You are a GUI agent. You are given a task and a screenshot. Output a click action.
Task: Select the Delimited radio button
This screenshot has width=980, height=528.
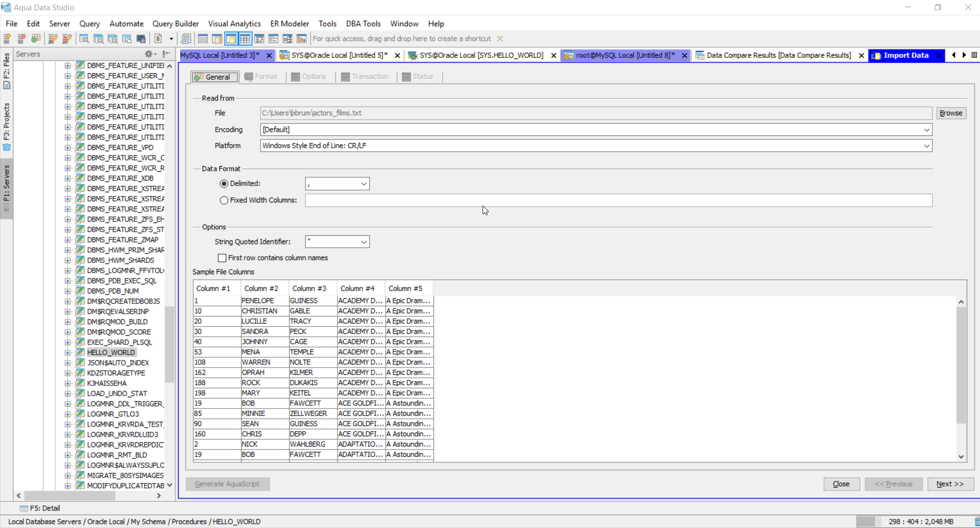224,184
